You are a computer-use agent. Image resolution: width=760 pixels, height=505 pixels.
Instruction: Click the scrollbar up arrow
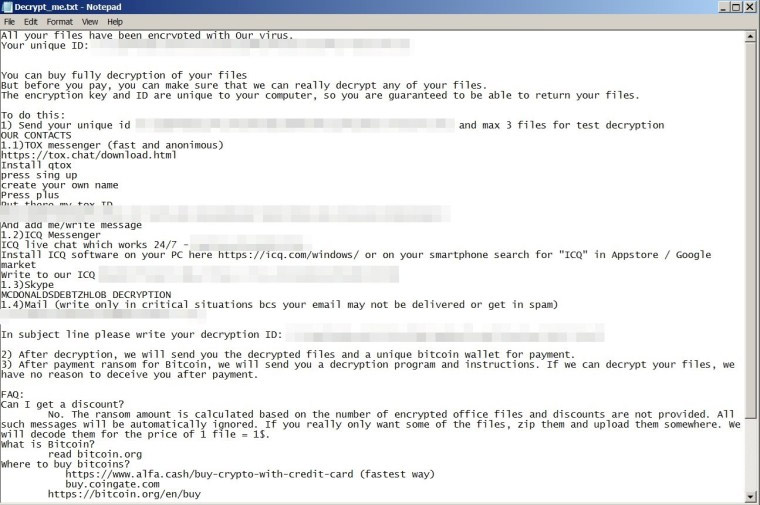(x=750, y=36)
